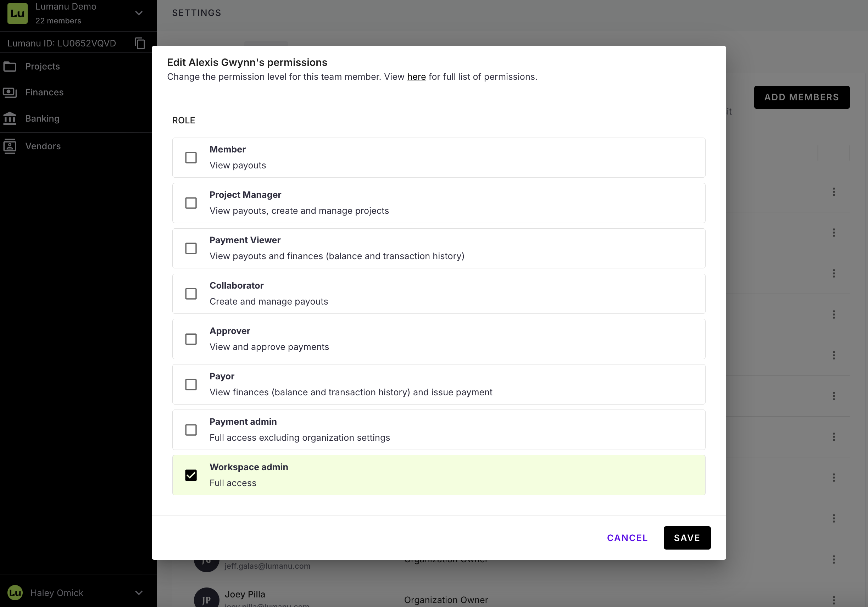Click the Lumanu Demo workspace logo

[x=17, y=13]
